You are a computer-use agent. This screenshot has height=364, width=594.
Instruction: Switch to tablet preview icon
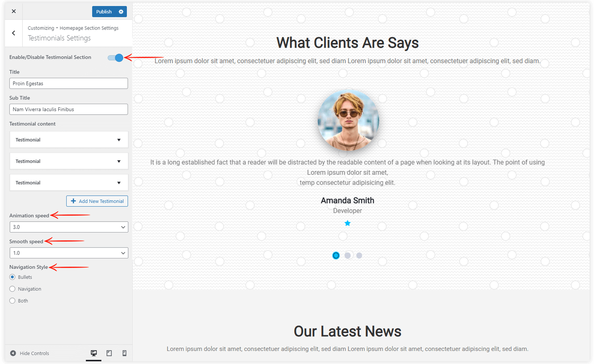pos(109,353)
